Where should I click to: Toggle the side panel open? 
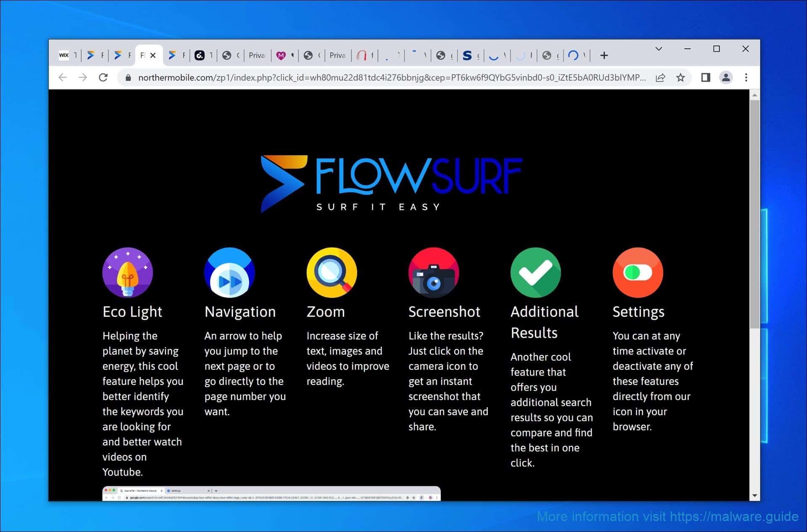tap(706, 77)
